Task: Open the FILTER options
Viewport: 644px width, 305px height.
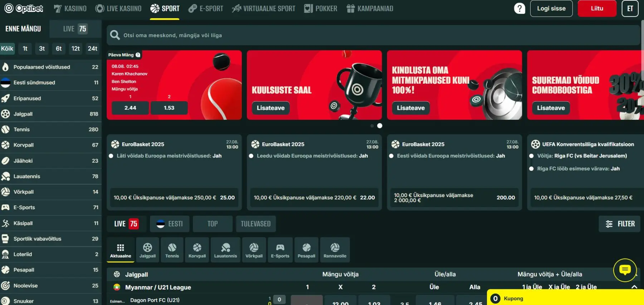Action: [x=620, y=224]
